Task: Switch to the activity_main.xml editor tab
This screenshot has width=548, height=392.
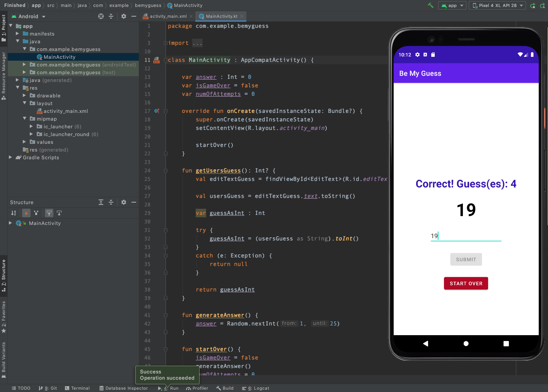Action: tap(168, 16)
